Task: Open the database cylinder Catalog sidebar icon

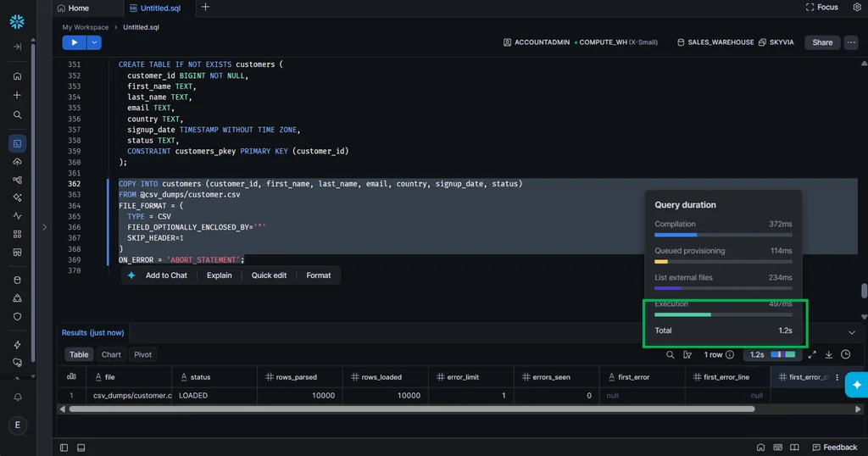Action: pyautogui.click(x=17, y=280)
